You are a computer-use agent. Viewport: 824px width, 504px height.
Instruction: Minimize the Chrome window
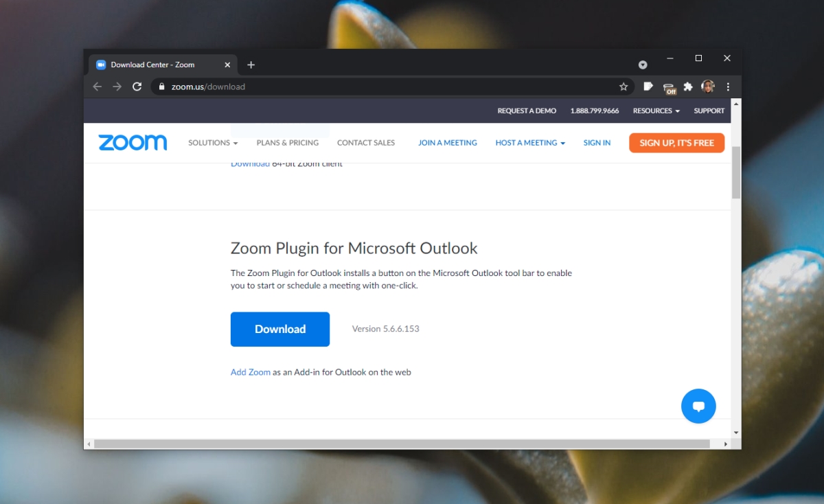(670, 58)
